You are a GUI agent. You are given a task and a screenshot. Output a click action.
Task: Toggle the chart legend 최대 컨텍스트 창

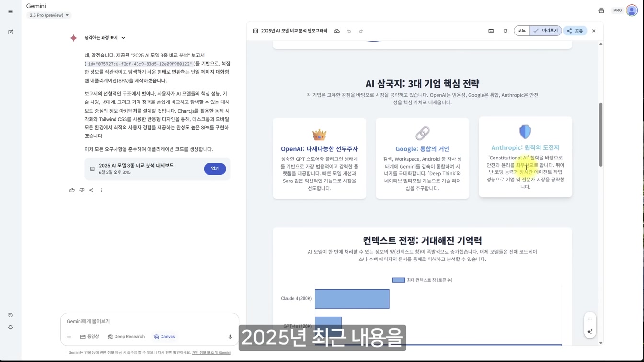tap(422, 280)
